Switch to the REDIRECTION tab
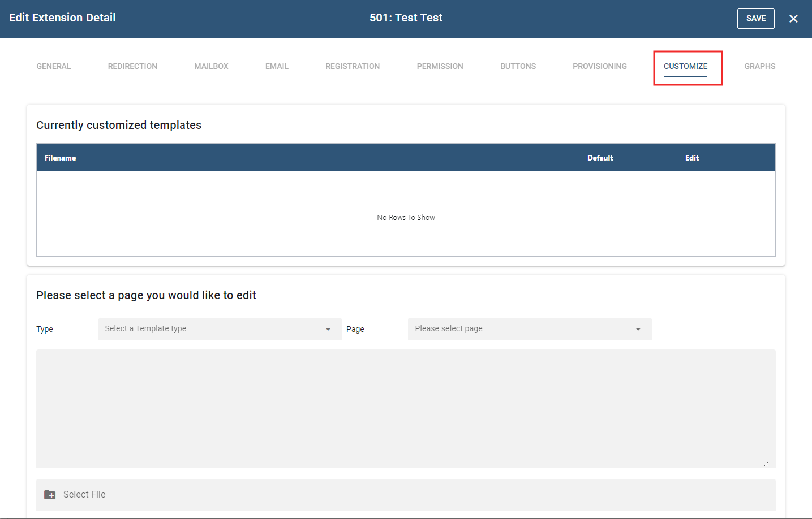 (132, 66)
